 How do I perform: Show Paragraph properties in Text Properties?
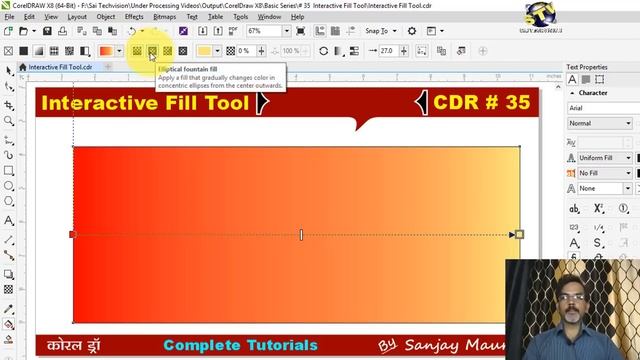tap(586, 79)
